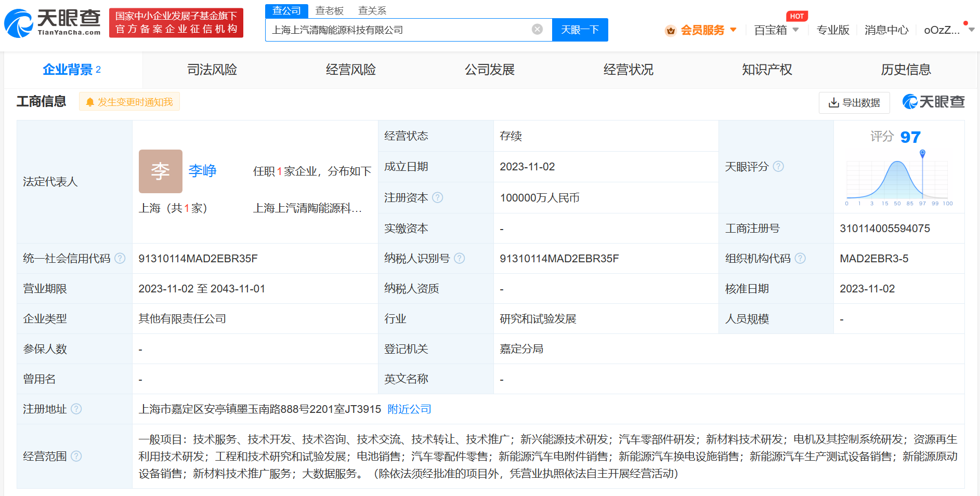Click the 天眼一下 search button
Viewport: 980px width, 496px height.
[x=580, y=30]
